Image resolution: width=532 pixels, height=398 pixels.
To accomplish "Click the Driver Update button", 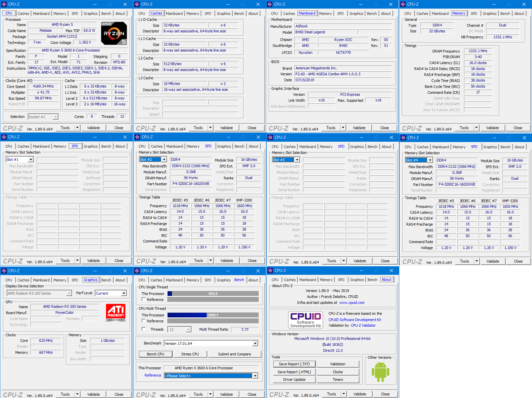I will click(x=294, y=380).
